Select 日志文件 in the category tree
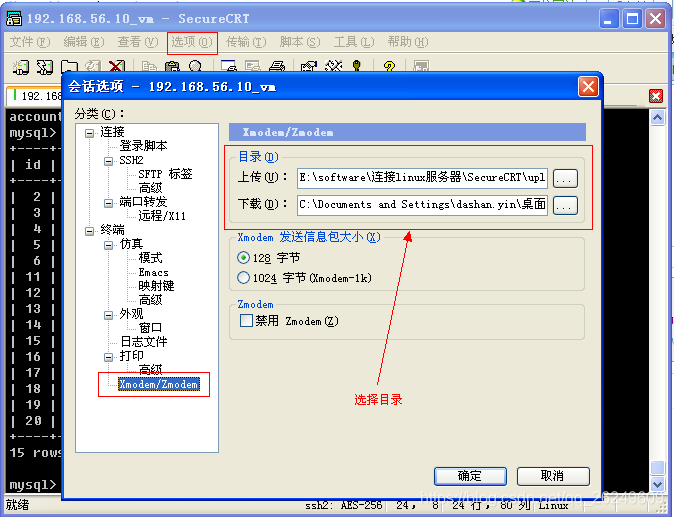Image resolution: width=674 pixels, height=517 pixels. (144, 342)
